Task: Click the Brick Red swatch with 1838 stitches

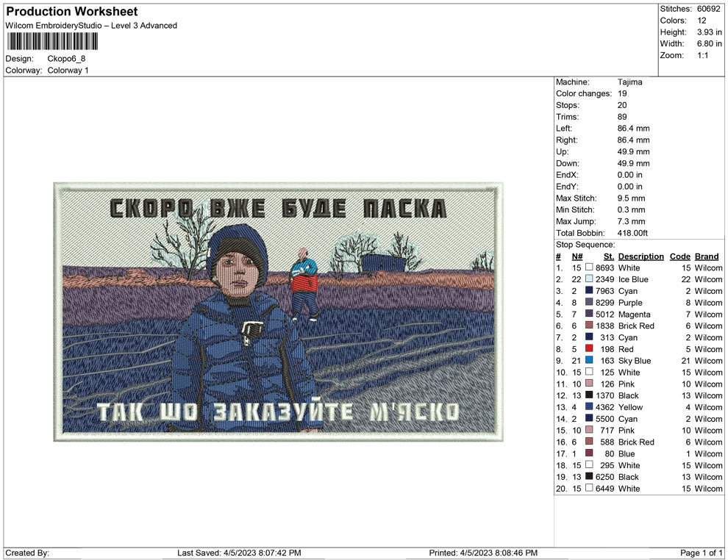Action: point(589,326)
